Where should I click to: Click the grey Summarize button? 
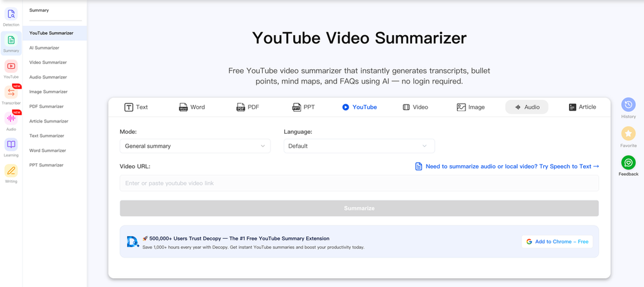click(x=359, y=208)
